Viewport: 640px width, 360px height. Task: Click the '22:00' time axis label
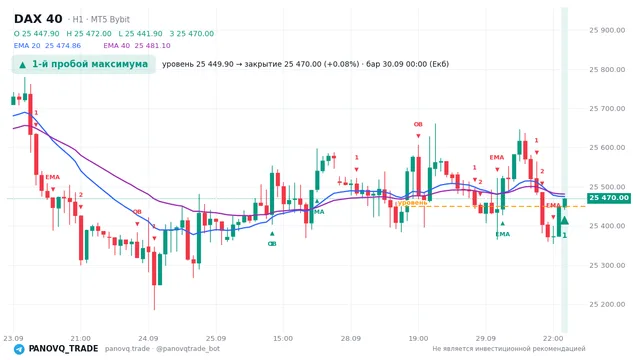(553, 338)
